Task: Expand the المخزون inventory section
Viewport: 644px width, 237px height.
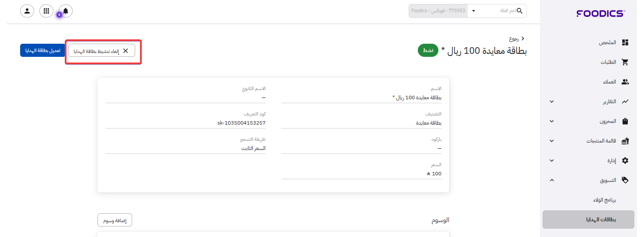Action: point(552,121)
